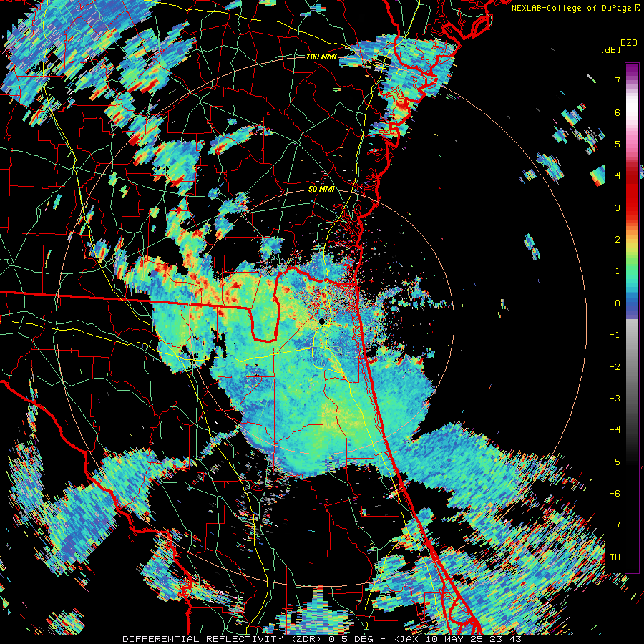Click the 4 value on the scale

pos(618,176)
